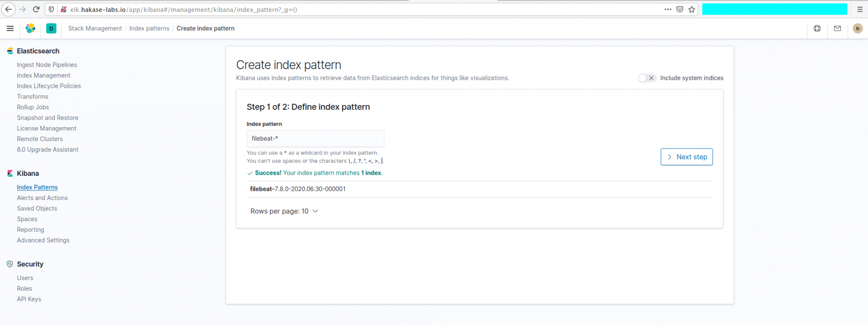This screenshot has height=325, width=868.
Task: Reload the page with refresh icon
Action: click(x=36, y=10)
